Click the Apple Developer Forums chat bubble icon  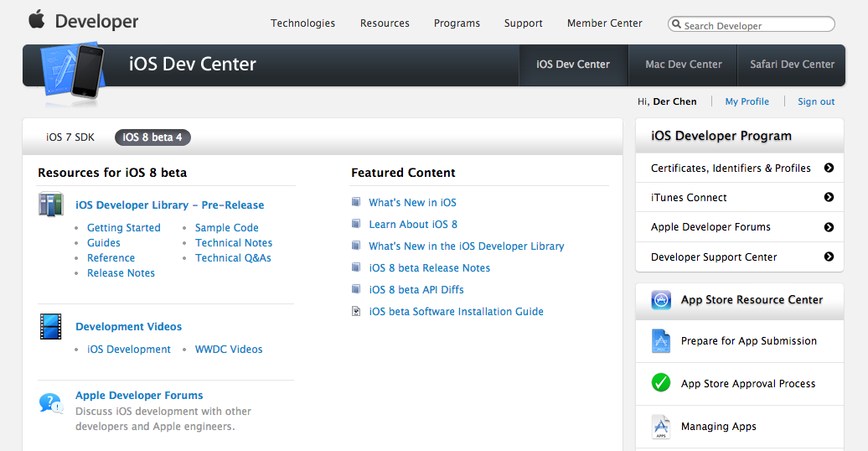50,403
